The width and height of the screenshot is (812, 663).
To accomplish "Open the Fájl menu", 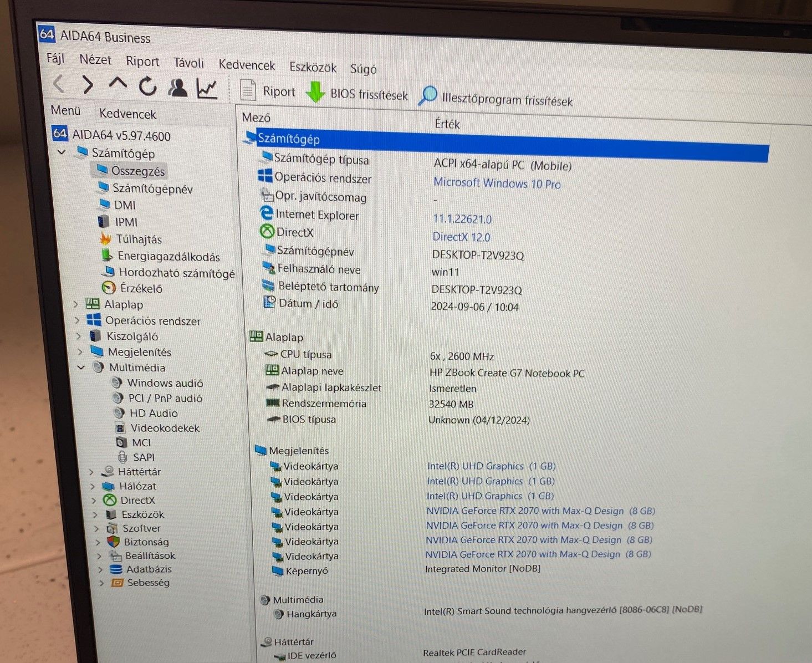I will [x=55, y=58].
